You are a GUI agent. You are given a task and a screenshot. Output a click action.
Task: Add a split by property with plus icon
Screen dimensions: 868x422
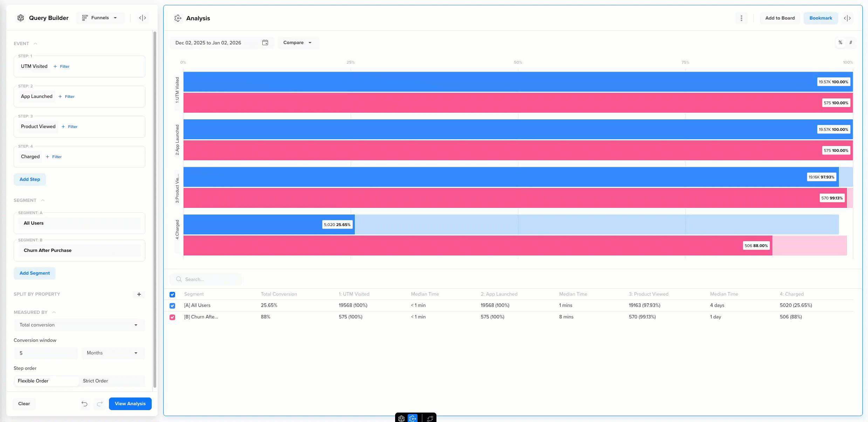(x=139, y=294)
